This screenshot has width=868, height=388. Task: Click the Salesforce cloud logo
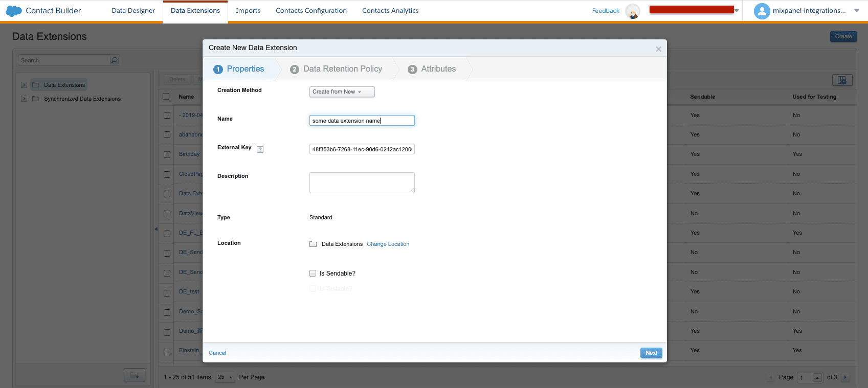point(14,11)
